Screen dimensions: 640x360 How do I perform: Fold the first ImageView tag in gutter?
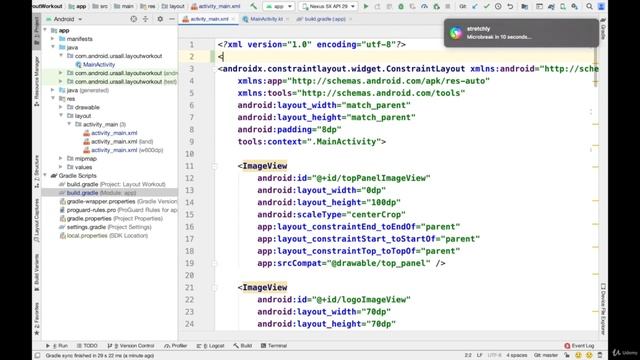[x=214, y=166]
